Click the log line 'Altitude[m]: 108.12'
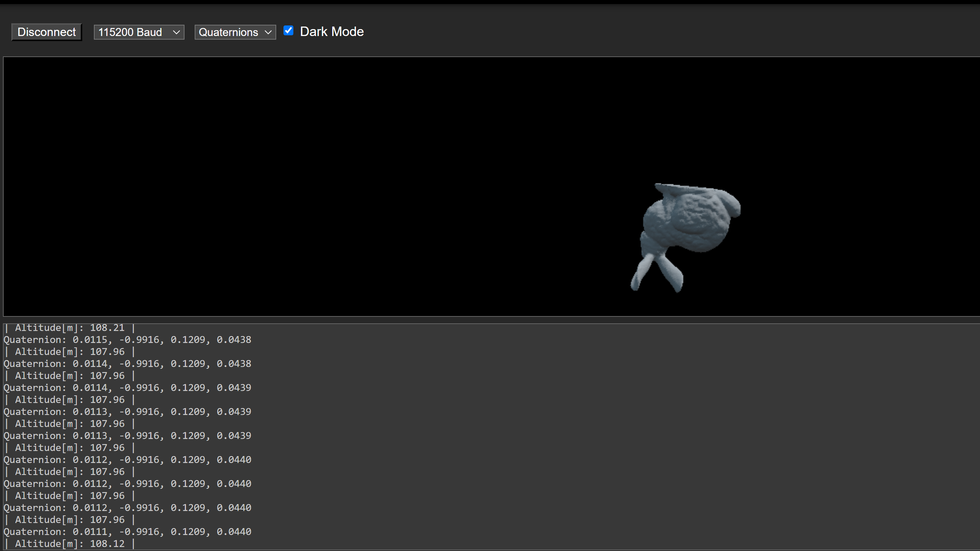The height and width of the screenshot is (551, 980). click(70, 544)
